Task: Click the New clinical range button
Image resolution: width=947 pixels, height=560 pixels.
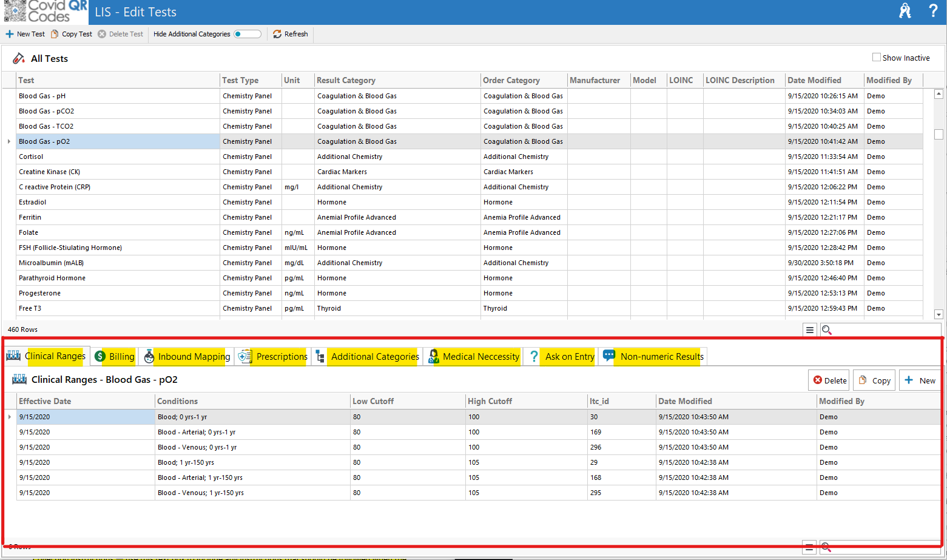Action: click(x=920, y=380)
